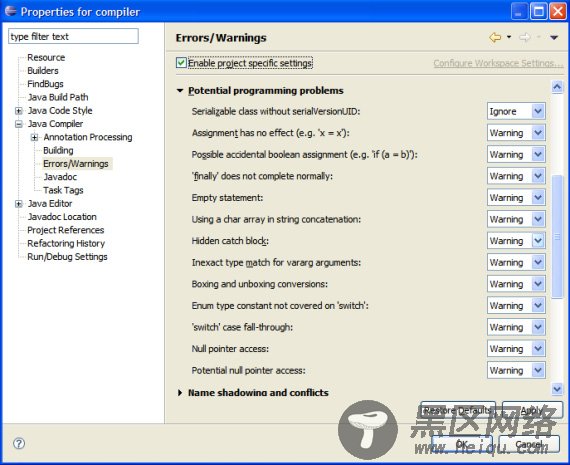Image resolution: width=570 pixels, height=465 pixels.
Task: Click the scroll down arrow button
Action: coord(557,389)
